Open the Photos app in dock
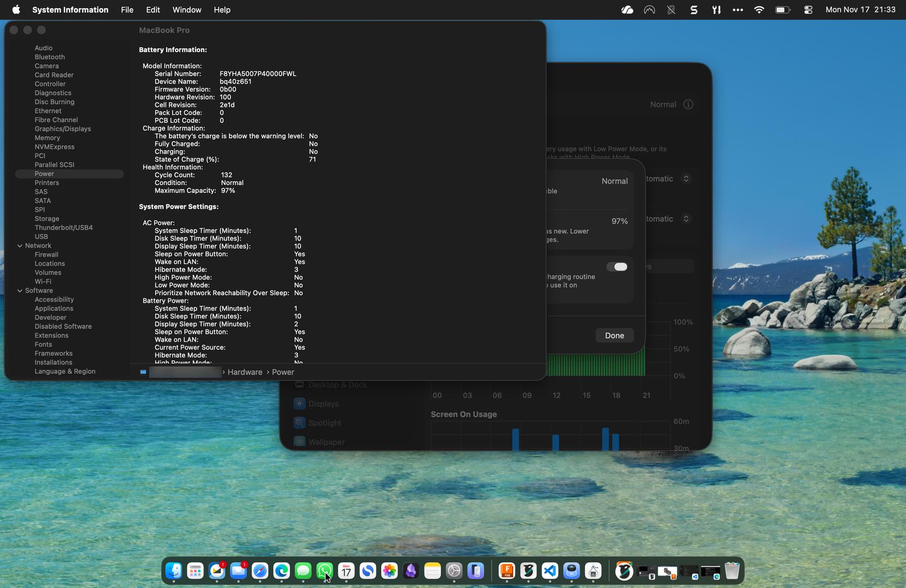This screenshot has width=906, height=588. click(x=390, y=571)
